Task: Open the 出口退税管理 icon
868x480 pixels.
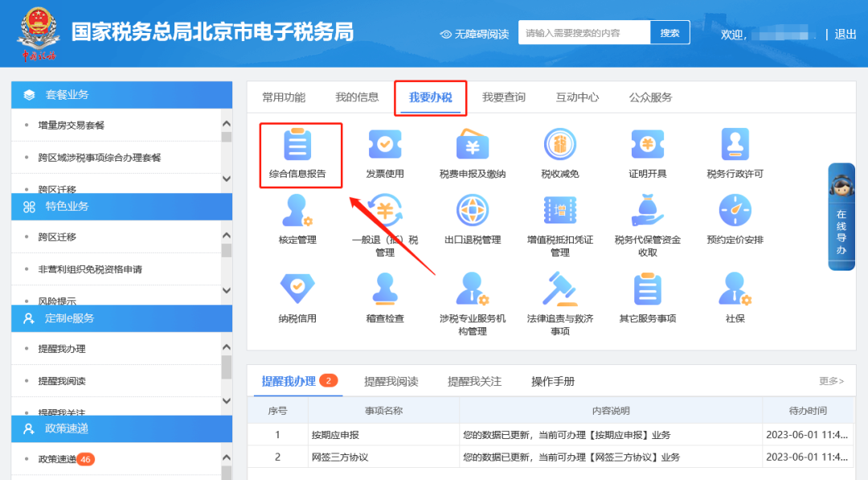Action: pyautogui.click(x=473, y=211)
